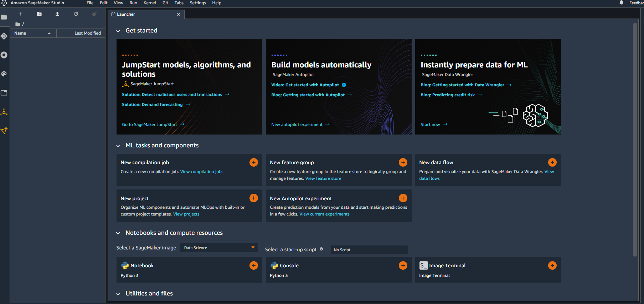Collapse the Get started section
Screen dimensions: 644x304
pyautogui.click(x=118, y=31)
